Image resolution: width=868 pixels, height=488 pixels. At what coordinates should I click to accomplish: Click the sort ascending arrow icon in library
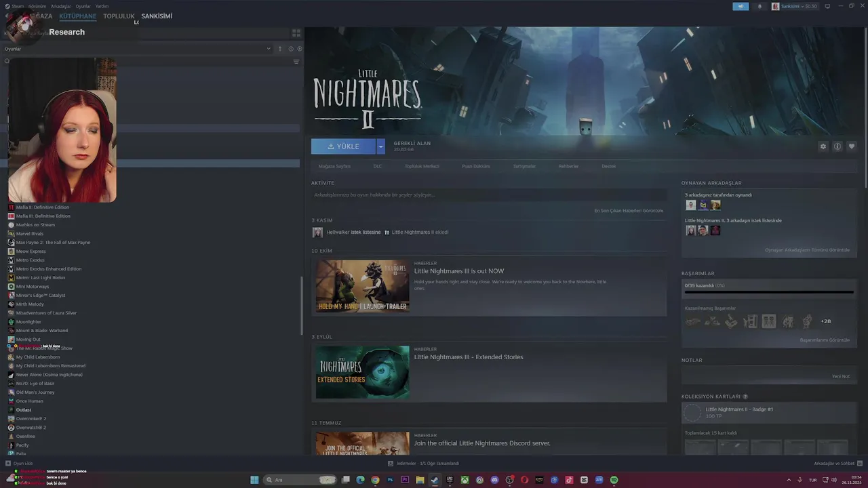click(x=279, y=49)
